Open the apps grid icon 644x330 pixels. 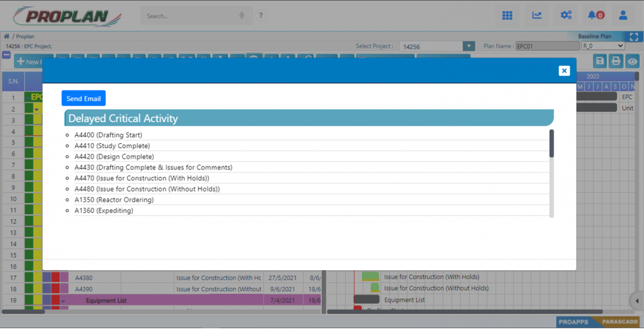(x=507, y=15)
